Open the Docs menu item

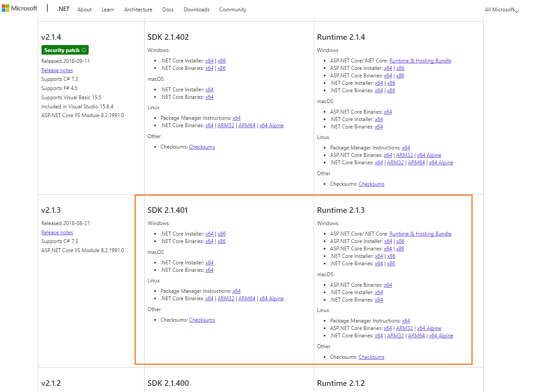[x=168, y=10]
